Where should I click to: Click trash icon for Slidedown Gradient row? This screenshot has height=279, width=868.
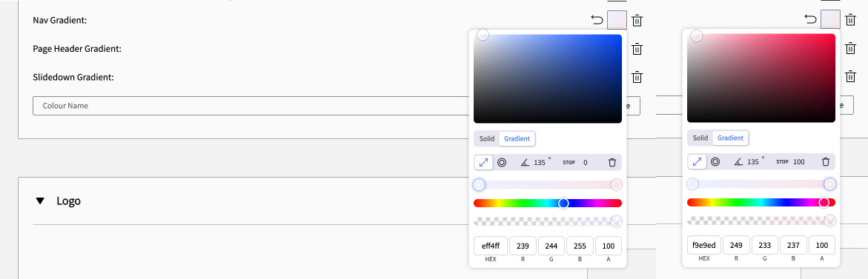click(x=637, y=77)
